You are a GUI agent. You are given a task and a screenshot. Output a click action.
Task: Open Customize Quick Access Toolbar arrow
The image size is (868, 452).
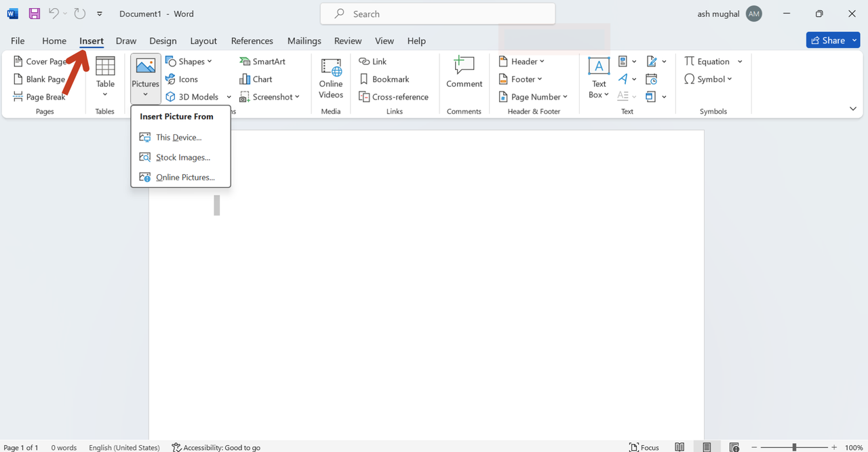tap(100, 14)
